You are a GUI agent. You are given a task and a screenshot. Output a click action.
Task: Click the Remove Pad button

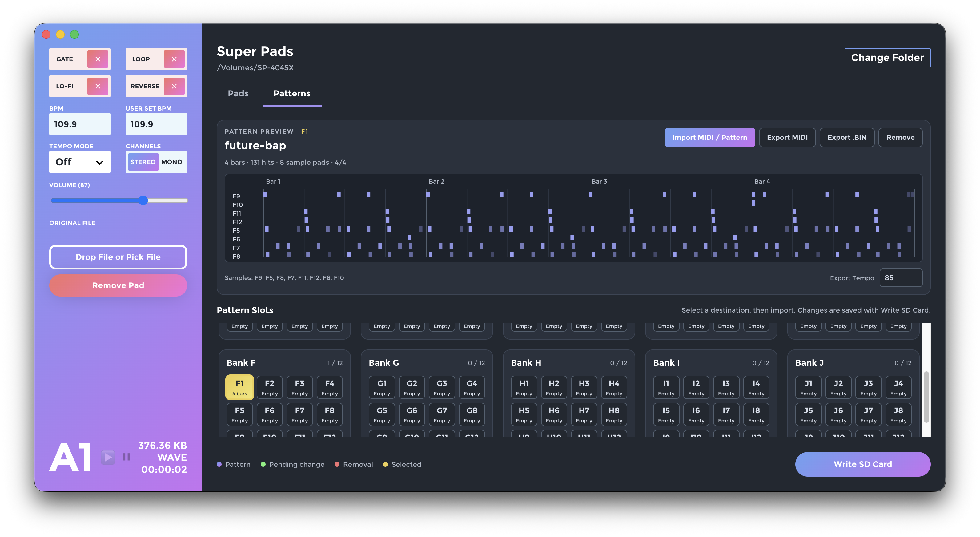118,285
